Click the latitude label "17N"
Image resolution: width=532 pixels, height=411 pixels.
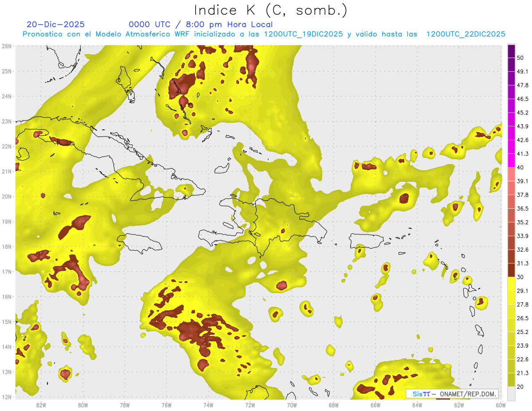pos(7,272)
